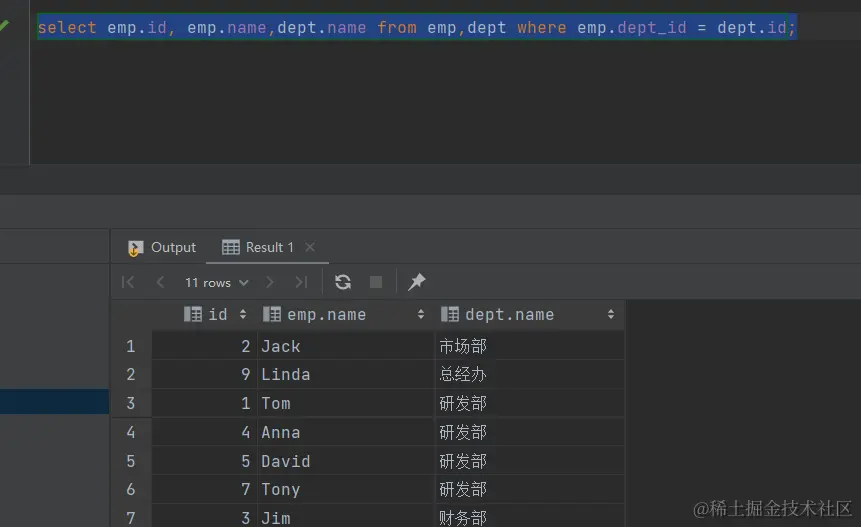This screenshot has height=527, width=861.
Task: Select the 研发部 cell in Anna's row
Action: point(530,432)
